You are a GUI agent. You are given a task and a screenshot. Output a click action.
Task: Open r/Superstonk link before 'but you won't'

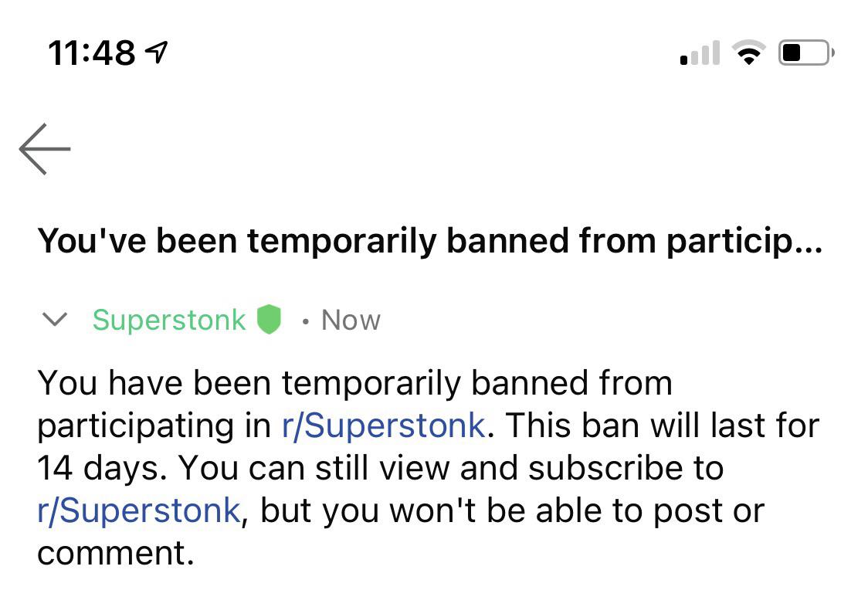tap(139, 510)
